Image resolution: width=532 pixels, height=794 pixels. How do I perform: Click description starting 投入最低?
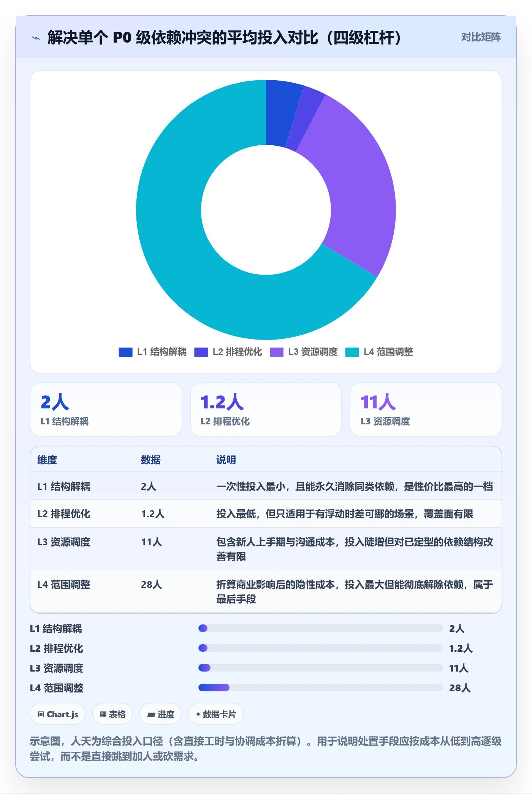click(x=345, y=514)
